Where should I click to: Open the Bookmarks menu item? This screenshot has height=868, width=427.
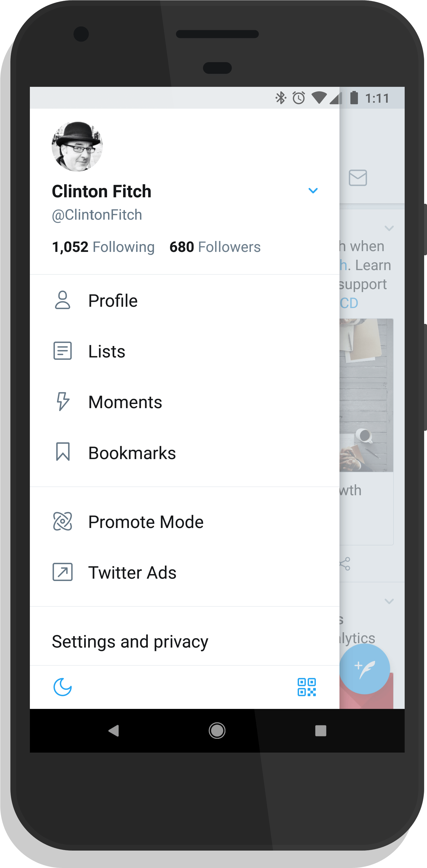point(132,453)
